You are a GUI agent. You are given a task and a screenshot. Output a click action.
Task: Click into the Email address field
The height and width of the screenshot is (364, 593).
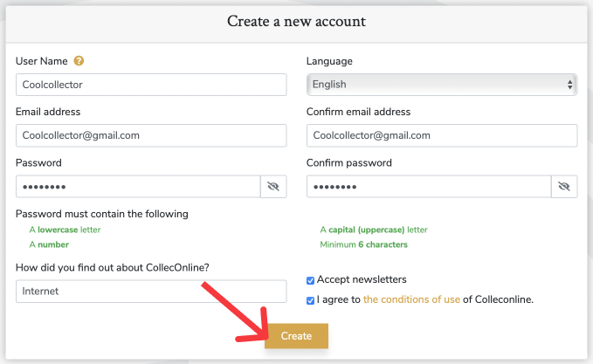[x=151, y=135]
